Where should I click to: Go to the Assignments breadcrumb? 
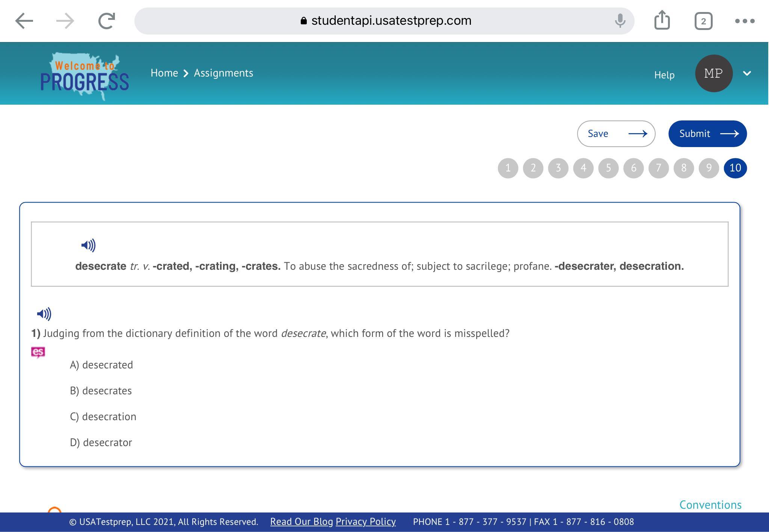[223, 73]
